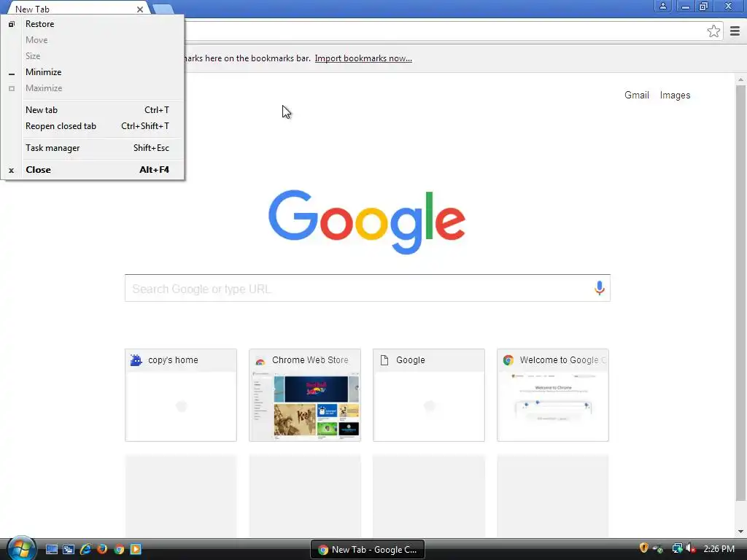The image size is (747, 560).
Task: Click the muted volume tray icon
Action: tap(691, 548)
